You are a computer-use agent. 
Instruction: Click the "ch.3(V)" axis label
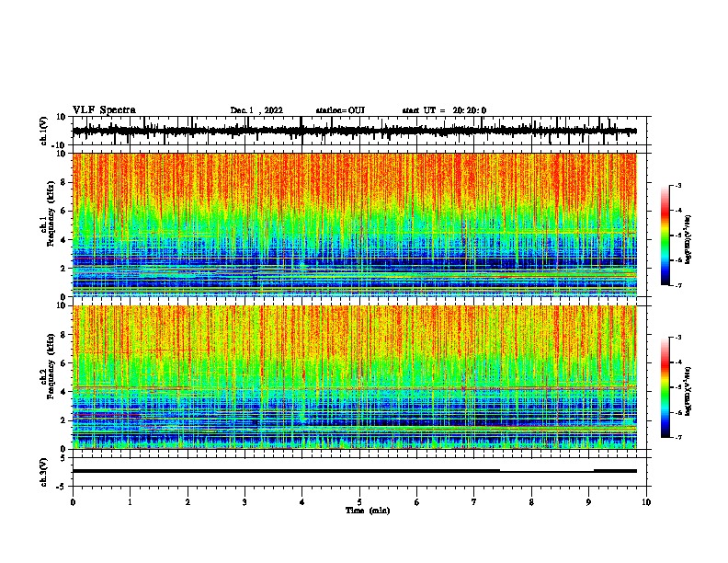tap(44, 472)
